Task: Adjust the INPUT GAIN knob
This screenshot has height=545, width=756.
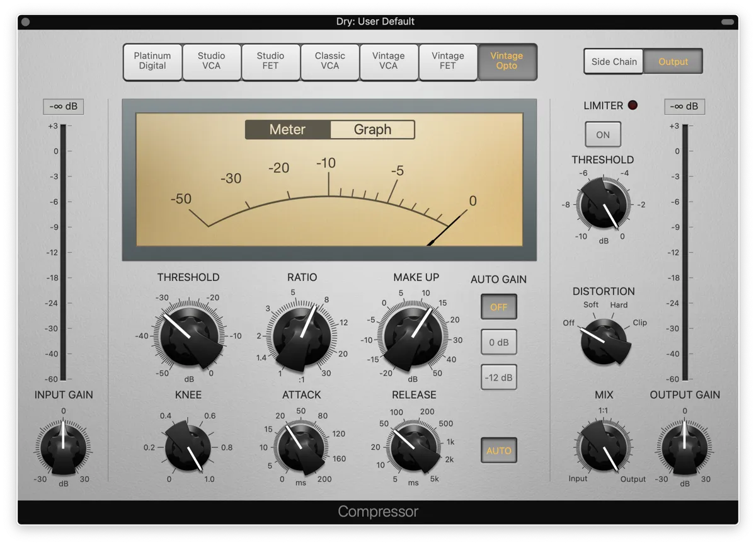Action: tap(63, 449)
